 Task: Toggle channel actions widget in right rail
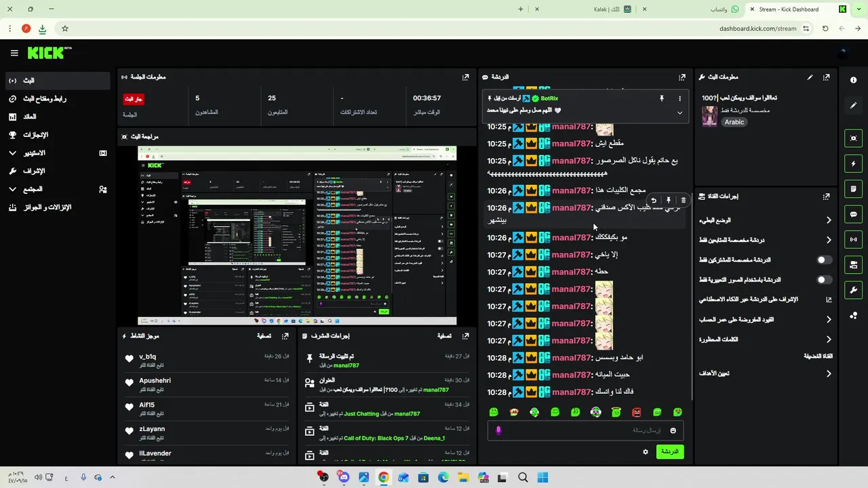[853, 264]
